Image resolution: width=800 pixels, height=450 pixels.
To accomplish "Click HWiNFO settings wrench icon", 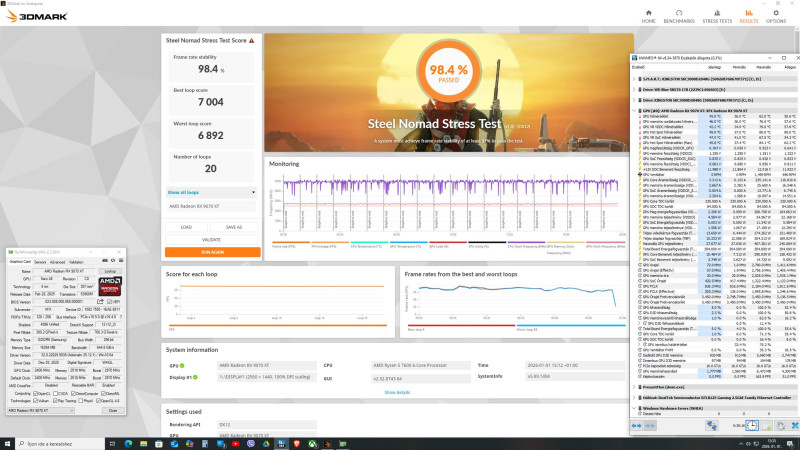I will (780, 426).
